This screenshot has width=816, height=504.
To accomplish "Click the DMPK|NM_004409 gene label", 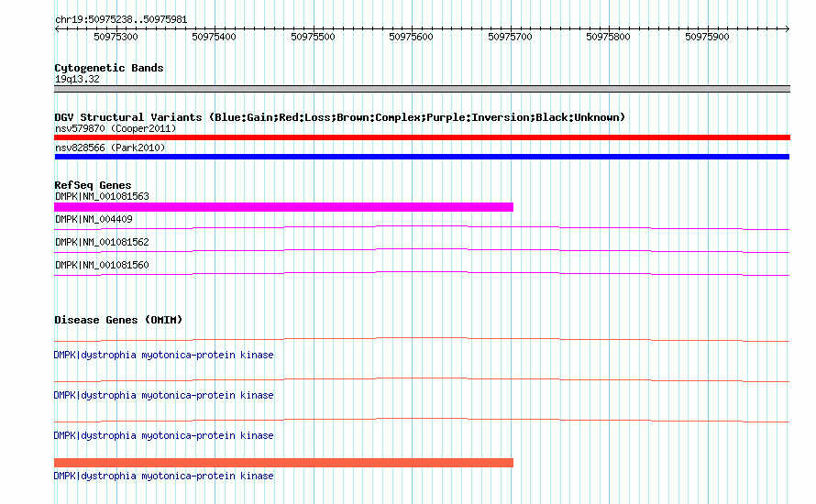I will pyautogui.click(x=94, y=220).
